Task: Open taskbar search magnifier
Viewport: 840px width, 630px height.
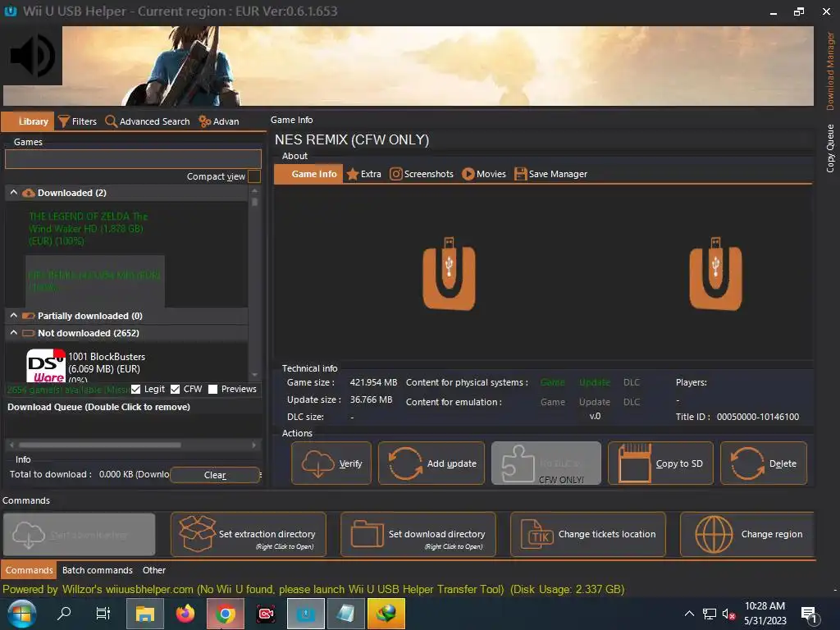Action: [x=64, y=614]
